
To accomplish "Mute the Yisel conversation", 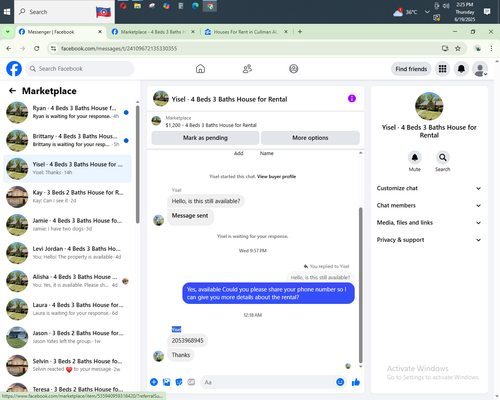I will click(x=415, y=157).
